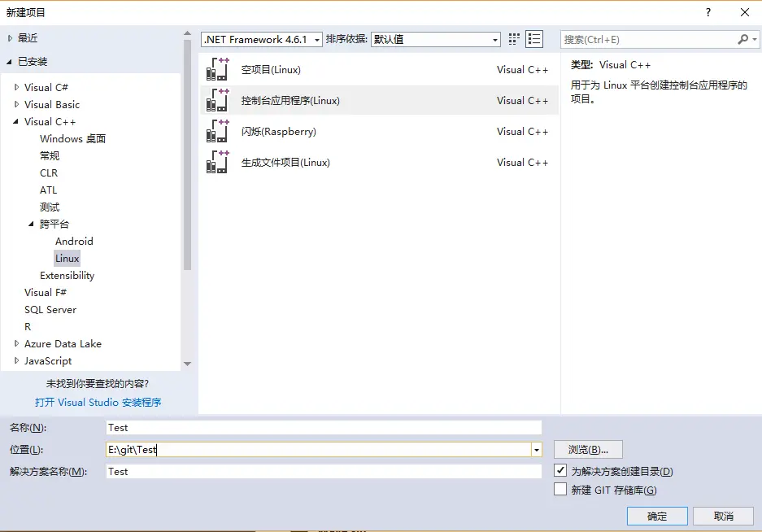Collapse the Visual C++ node
Viewport: 762px width, 532px height.
click(x=16, y=121)
